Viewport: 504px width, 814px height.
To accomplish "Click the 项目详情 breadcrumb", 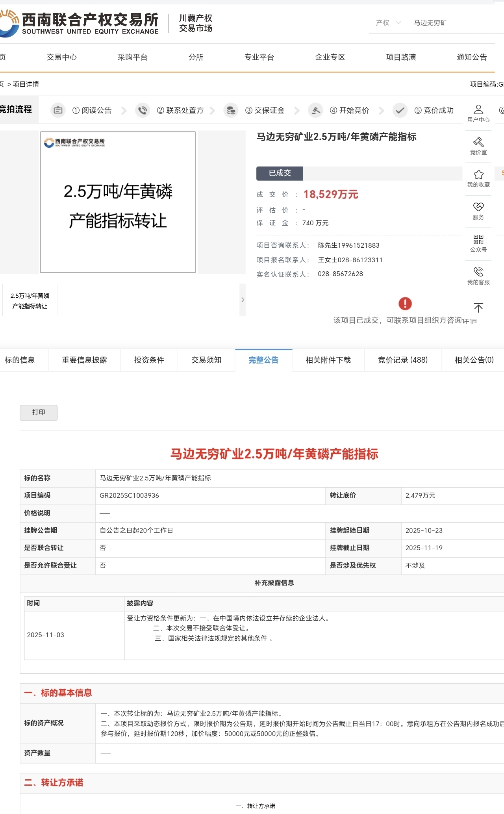I will pos(26,84).
